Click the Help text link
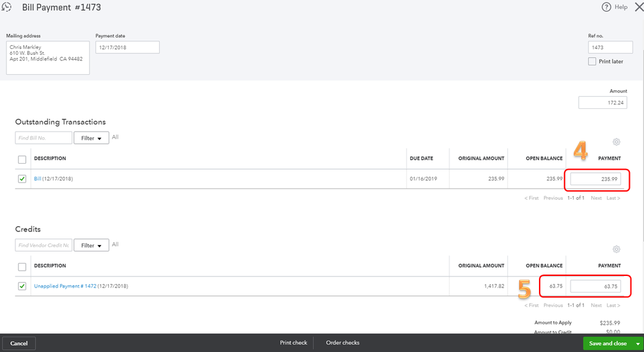Image resolution: width=644 pixels, height=352 pixels. 621,7
